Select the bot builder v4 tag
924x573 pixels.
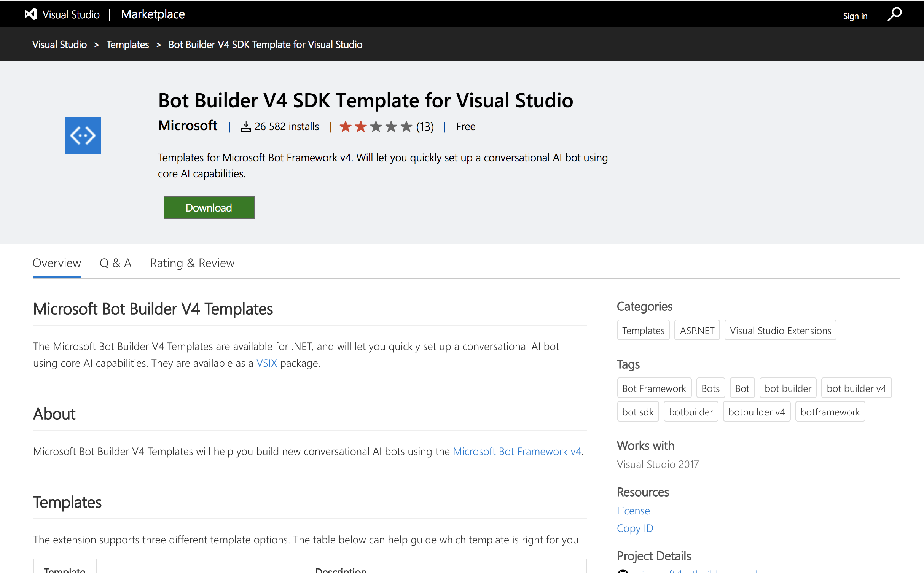[856, 388]
